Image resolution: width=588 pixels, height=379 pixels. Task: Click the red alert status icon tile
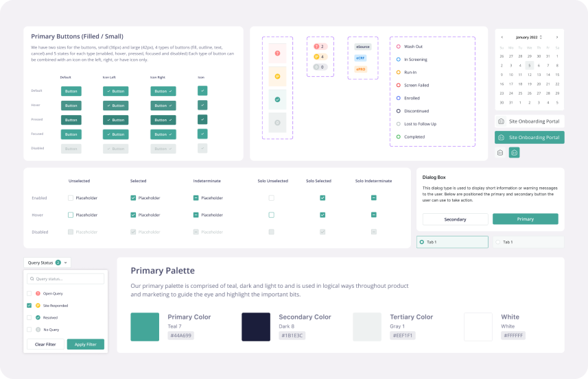tap(277, 53)
